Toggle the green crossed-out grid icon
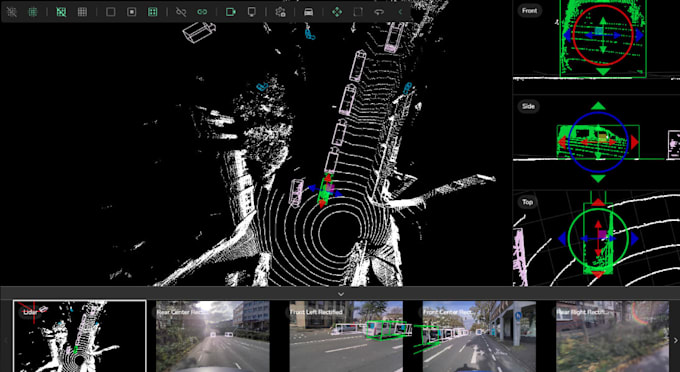680x372 pixels. click(61, 12)
